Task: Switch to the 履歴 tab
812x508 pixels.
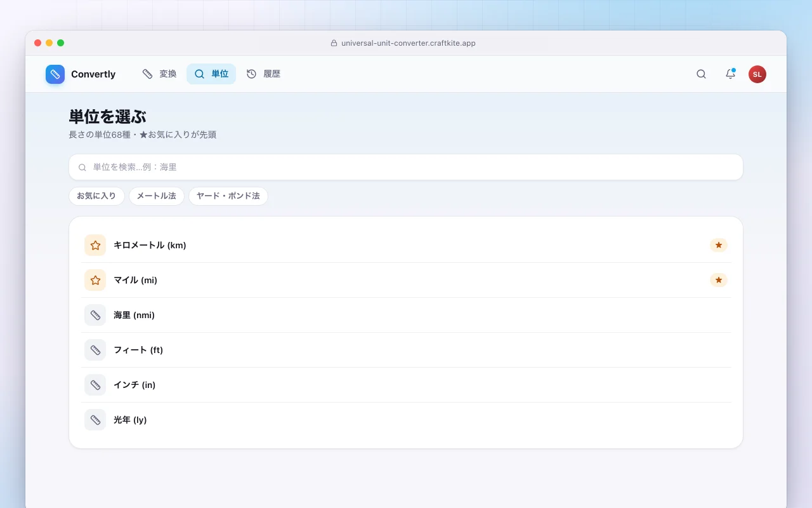Action: pos(263,74)
